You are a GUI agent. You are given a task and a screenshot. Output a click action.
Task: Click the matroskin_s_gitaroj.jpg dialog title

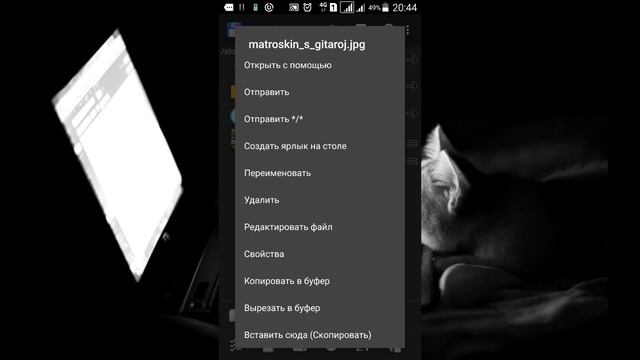coord(307,44)
